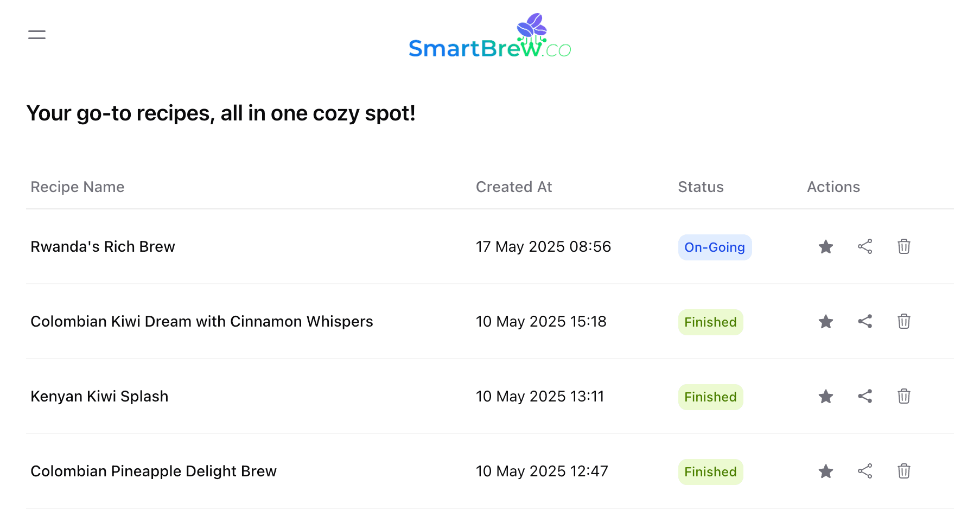980x523 pixels.
Task: Click the SmartBrew.co logo
Action: pos(489,37)
